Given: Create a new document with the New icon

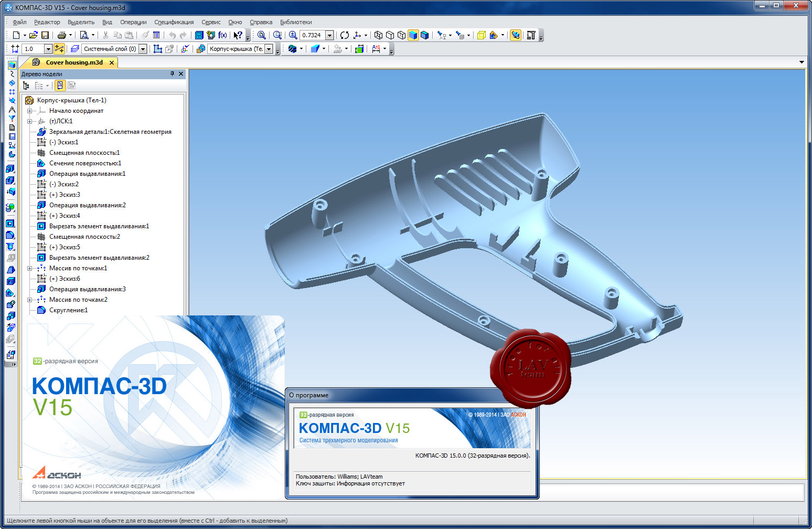Looking at the screenshot, I should click(x=16, y=35).
